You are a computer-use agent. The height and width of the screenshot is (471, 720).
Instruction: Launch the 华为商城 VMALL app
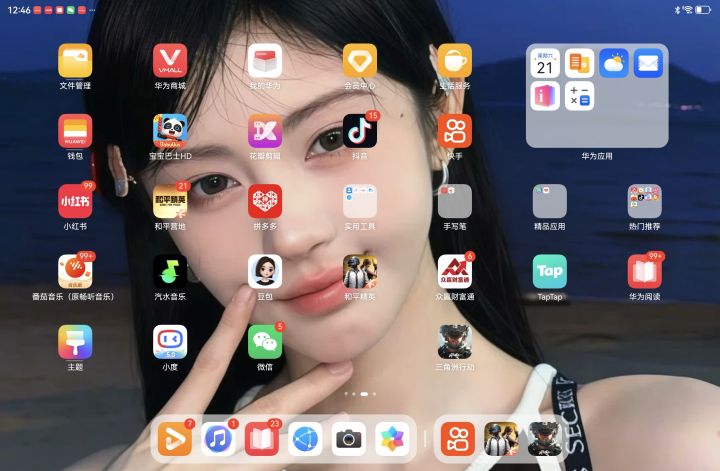[170, 61]
